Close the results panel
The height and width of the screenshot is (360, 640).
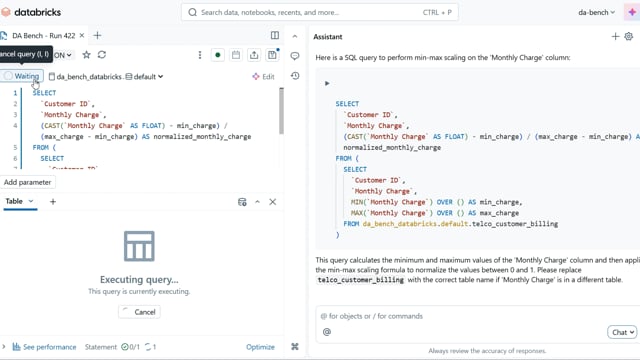[273, 202]
